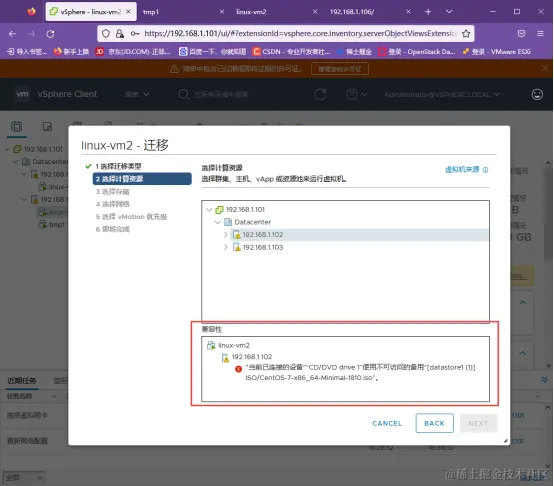The image size is (554, 486).
Task: Click BACK in migrate dialog
Action: pyautogui.click(x=434, y=423)
